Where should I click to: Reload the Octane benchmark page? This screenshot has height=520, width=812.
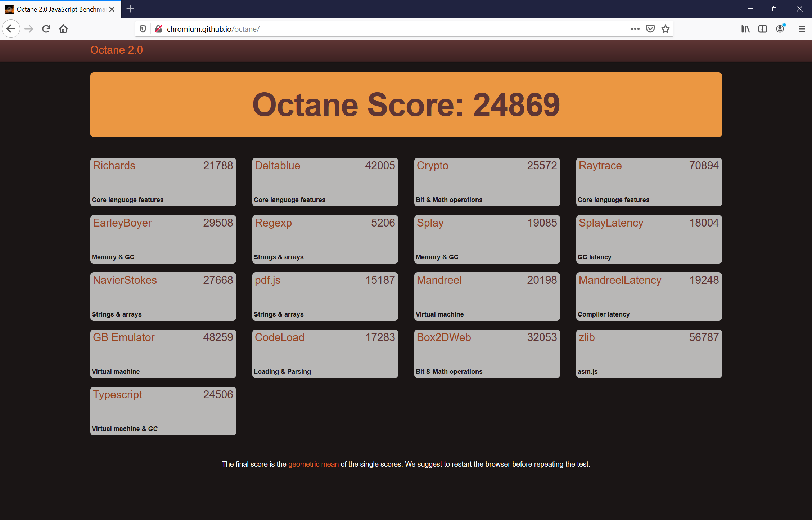coord(46,29)
